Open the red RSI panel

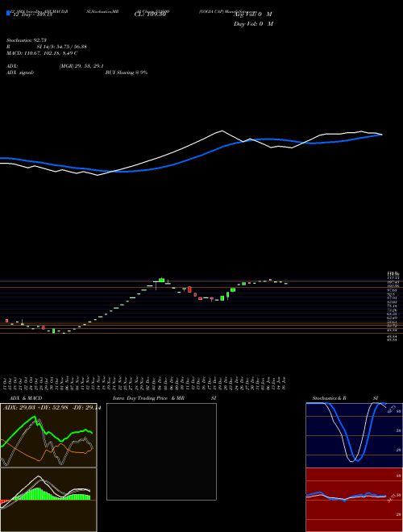click(354, 500)
